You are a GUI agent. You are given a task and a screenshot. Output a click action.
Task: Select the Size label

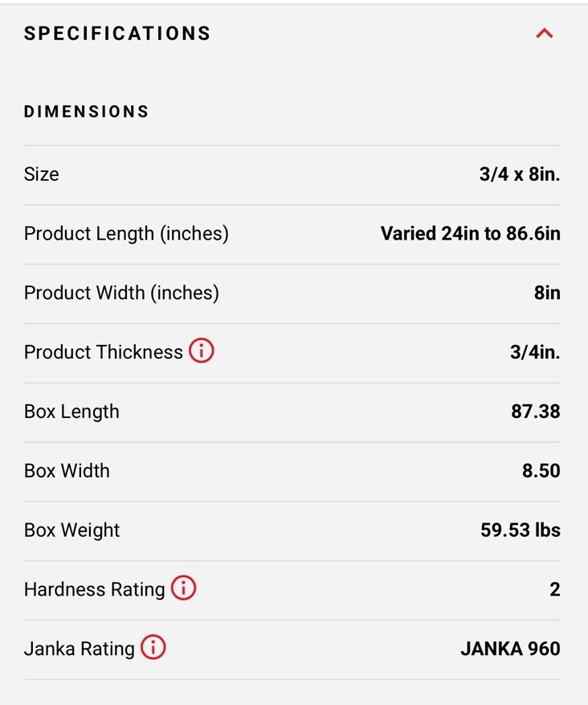pyautogui.click(x=41, y=174)
